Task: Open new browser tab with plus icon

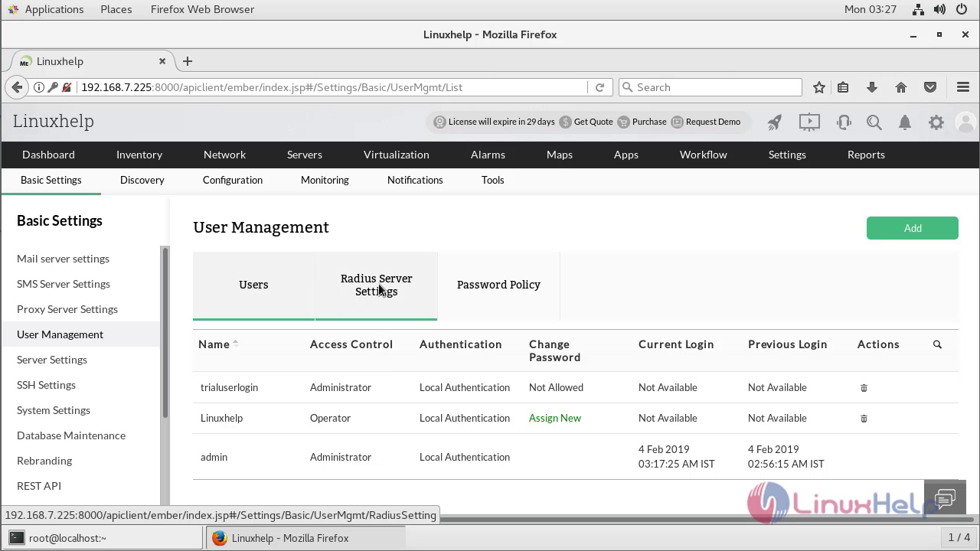Action: click(188, 61)
